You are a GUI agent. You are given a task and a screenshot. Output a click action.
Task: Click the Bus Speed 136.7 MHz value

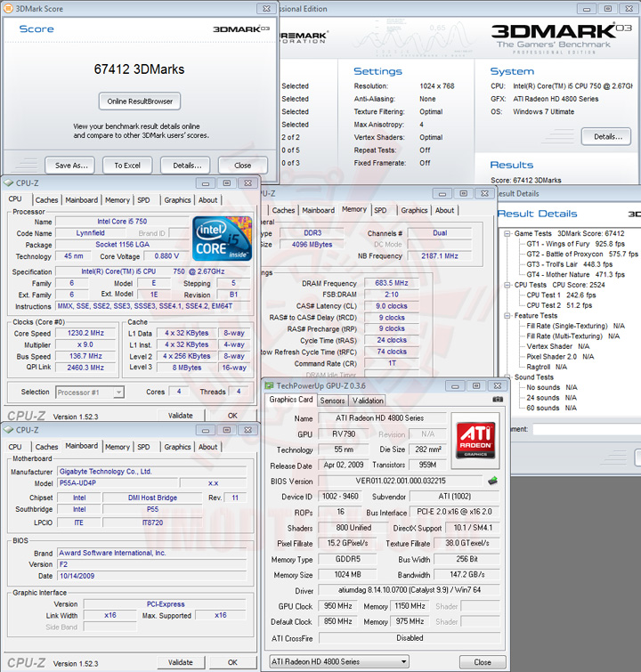pyautogui.click(x=85, y=356)
